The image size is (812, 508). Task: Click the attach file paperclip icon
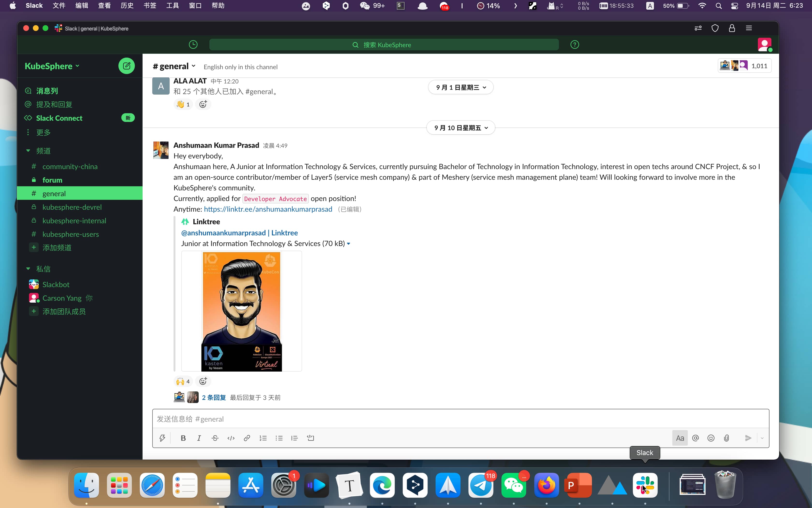point(726,438)
